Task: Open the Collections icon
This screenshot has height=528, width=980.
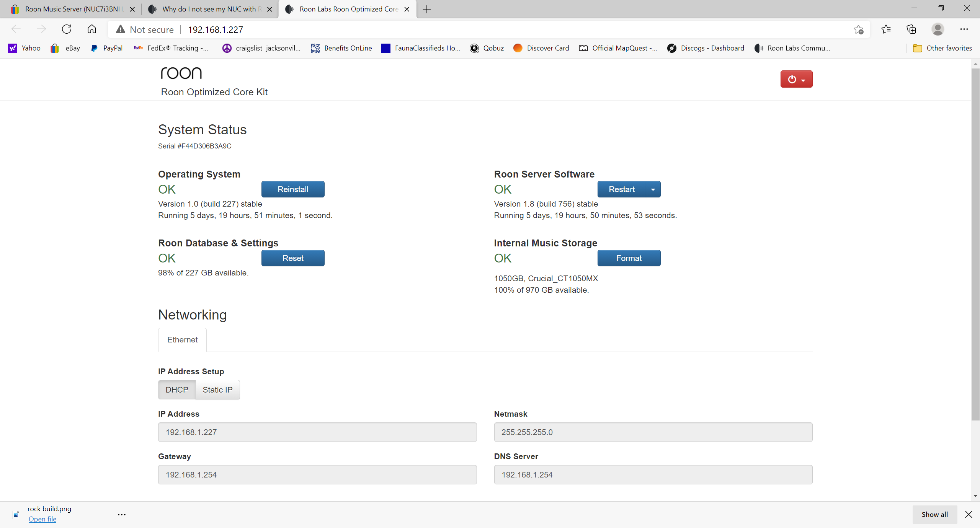Action: (x=911, y=29)
